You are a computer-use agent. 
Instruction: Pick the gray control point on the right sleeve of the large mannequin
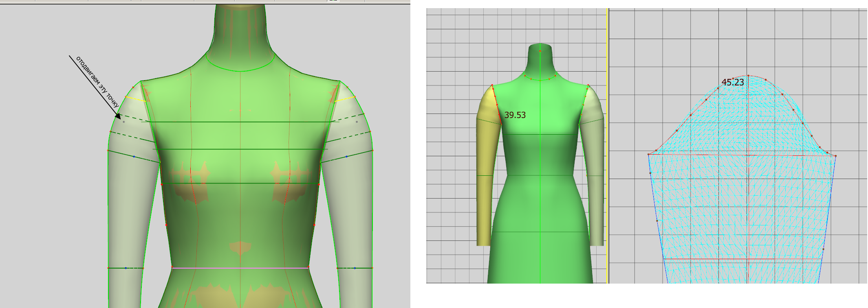tap(357, 122)
